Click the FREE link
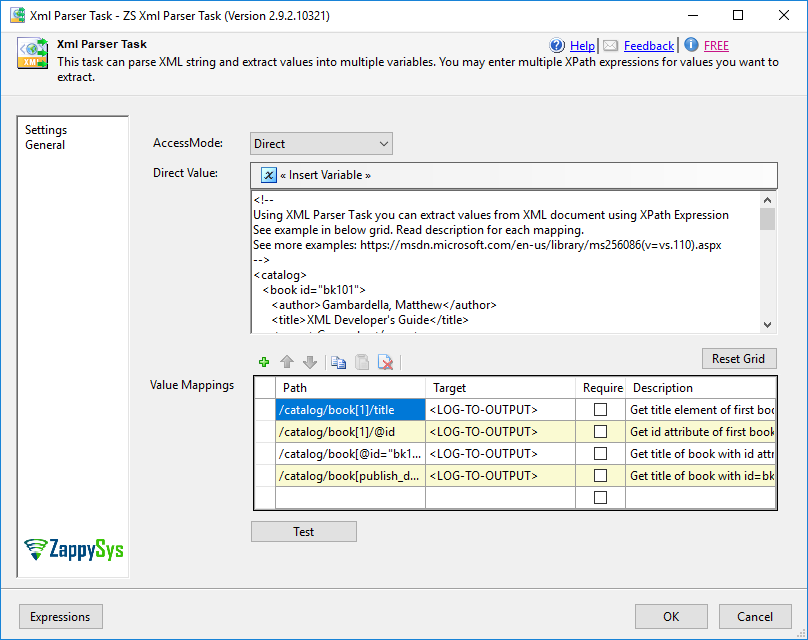The height and width of the screenshot is (640, 808). point(716,46)
